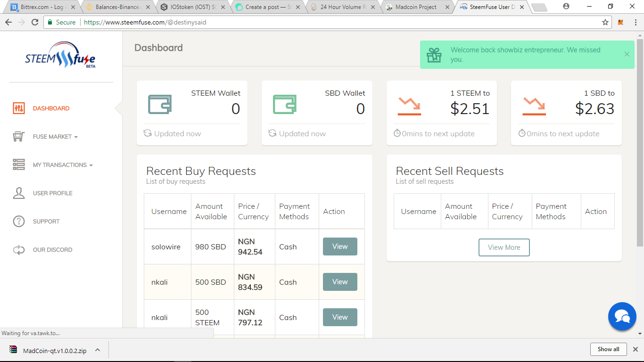This screenshot has width=644, height=362.
Task: View nkali's 500 SBD buy request
Action: point(340,282)
